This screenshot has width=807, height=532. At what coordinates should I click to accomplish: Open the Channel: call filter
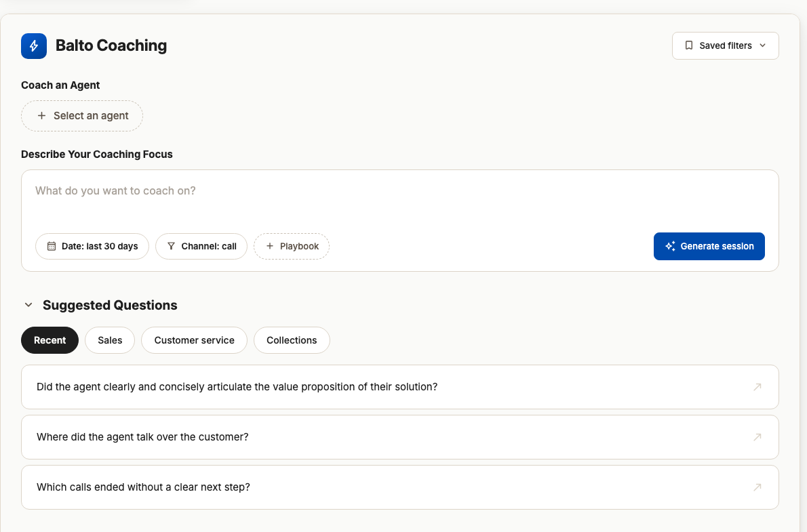pyautogui.click(x=201, y=247)
